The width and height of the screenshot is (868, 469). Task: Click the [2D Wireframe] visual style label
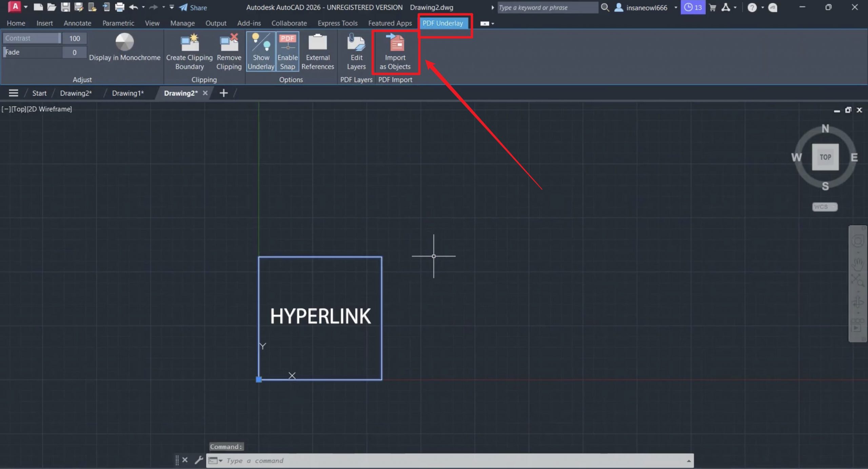(x=49, y=109)
